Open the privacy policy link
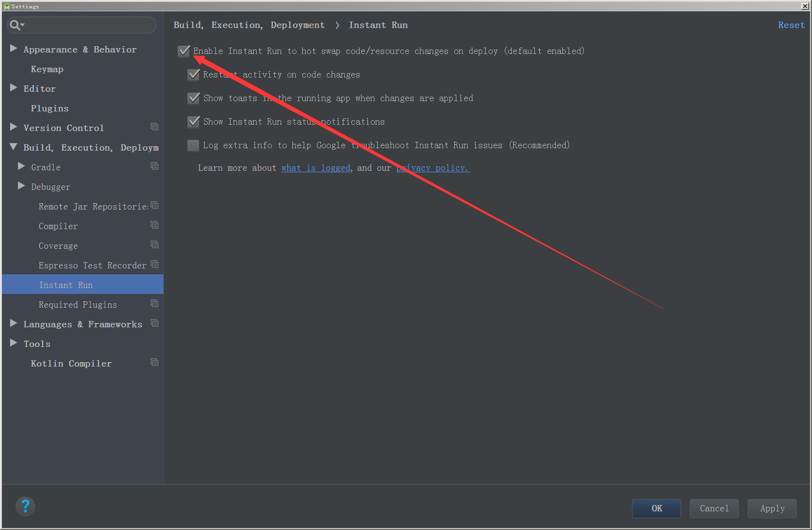This screenshot has width=812, height=530. 433,168
